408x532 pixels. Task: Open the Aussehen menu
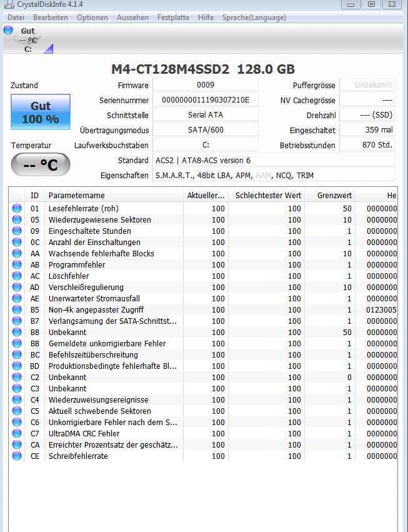pos(132,18)
